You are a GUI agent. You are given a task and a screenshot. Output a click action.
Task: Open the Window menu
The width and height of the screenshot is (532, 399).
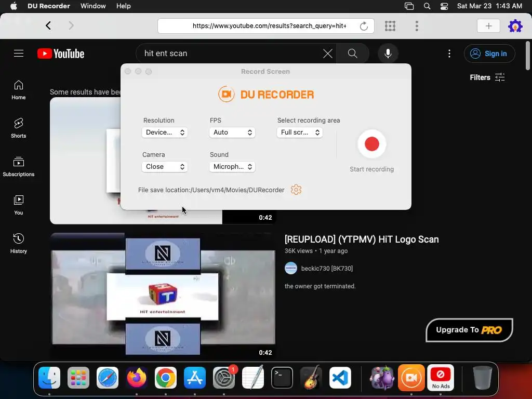(x=93, y=6)
